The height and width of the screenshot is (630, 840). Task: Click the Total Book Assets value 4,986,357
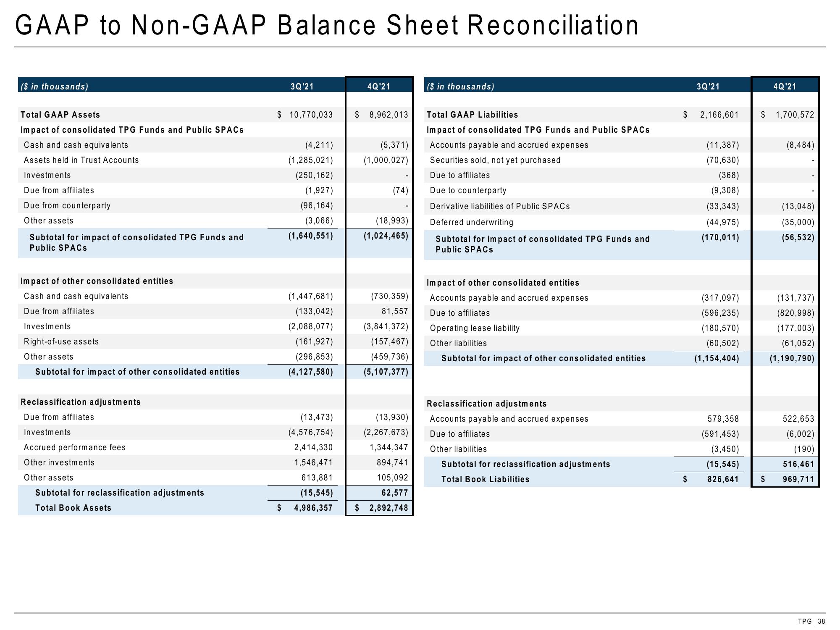[x=313, y=508]
